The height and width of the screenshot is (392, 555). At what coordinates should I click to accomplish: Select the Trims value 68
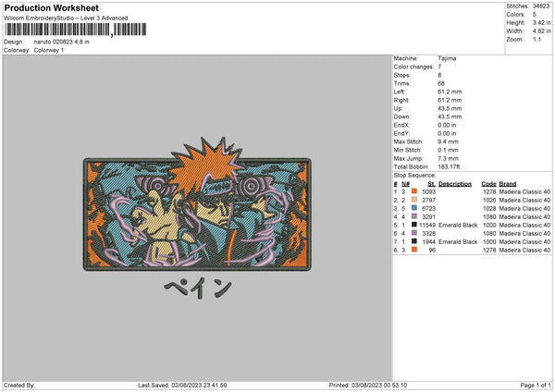pyautogui.click(x=441, y=83)
